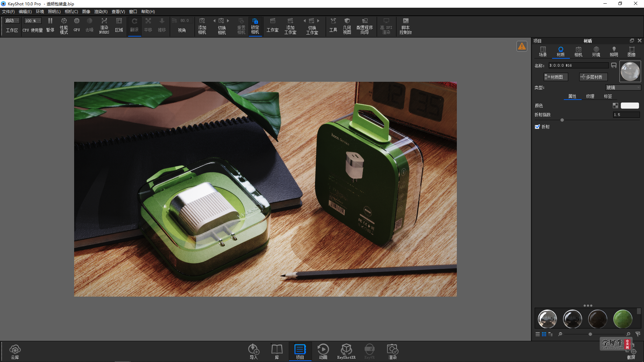Viewport: 644px width, 362px height.
Task: Switch to 照明 lighting tab
Action: (x=614, y=52)
